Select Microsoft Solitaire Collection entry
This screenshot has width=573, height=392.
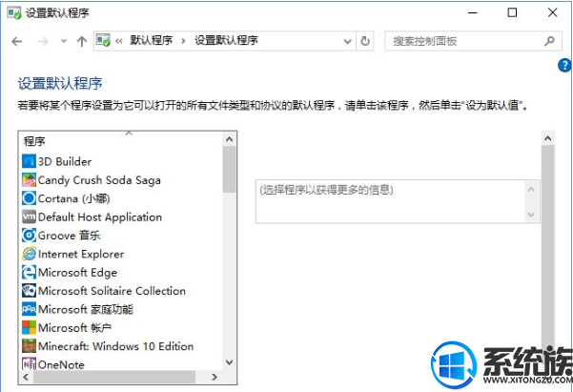coord(112,291)
